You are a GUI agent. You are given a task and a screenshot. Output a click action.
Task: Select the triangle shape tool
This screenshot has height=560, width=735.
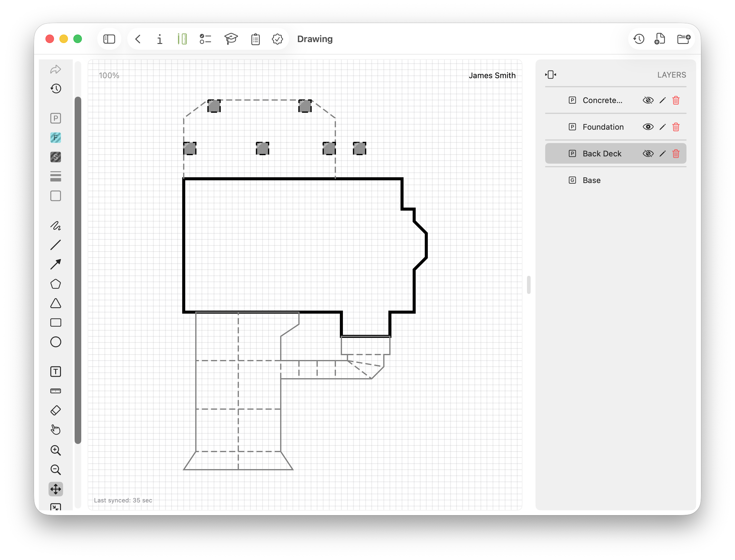(56, 303)
